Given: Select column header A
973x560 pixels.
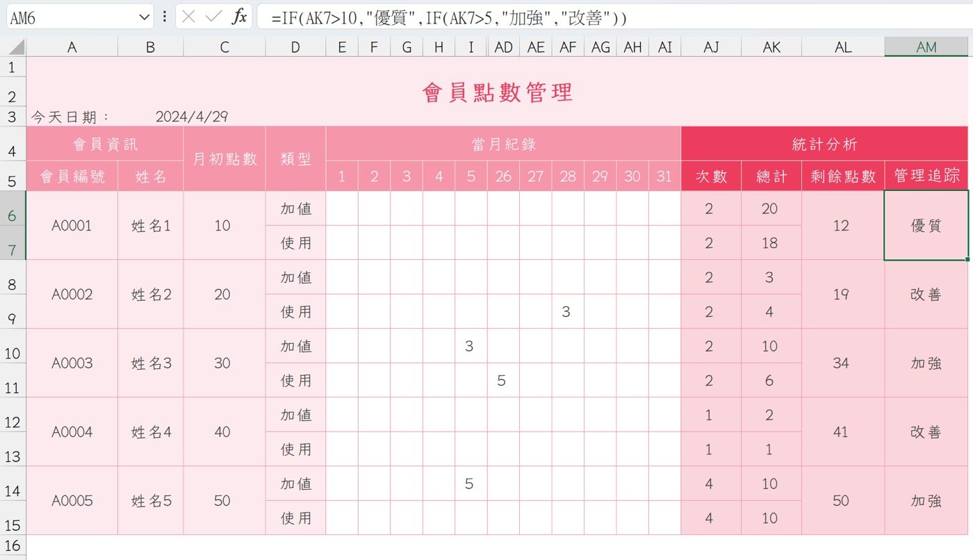Looking at the screenshot, I should pos(72,47).
